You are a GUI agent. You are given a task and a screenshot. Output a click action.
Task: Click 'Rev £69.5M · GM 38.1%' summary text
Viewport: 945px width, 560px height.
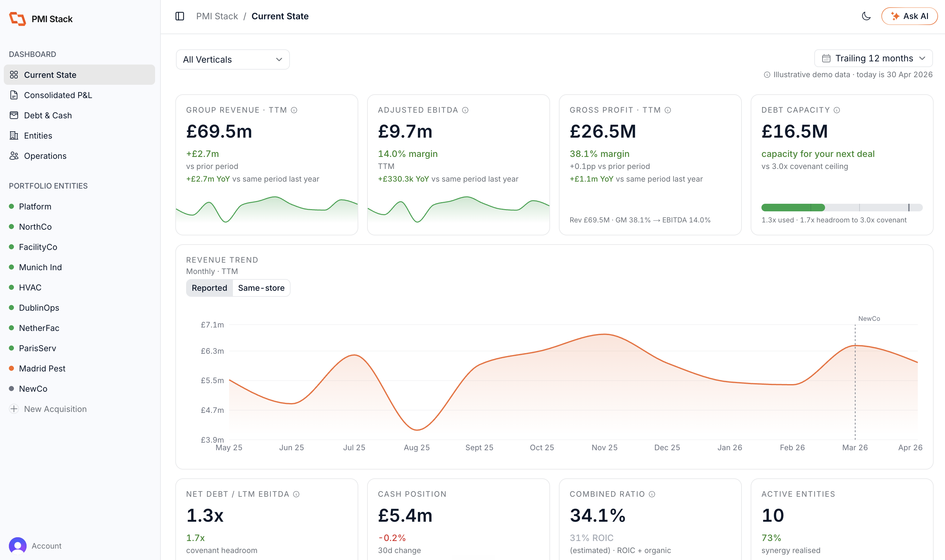coord(640,220)
